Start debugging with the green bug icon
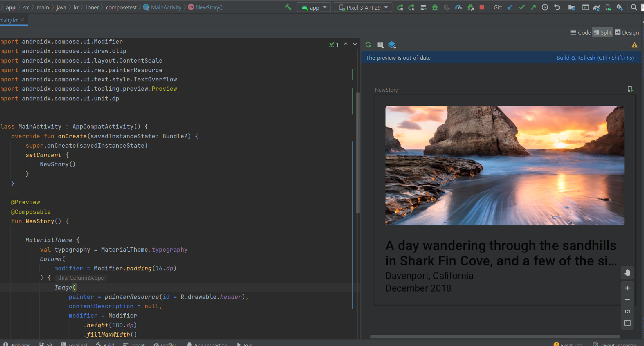 (x=435, y=7)
